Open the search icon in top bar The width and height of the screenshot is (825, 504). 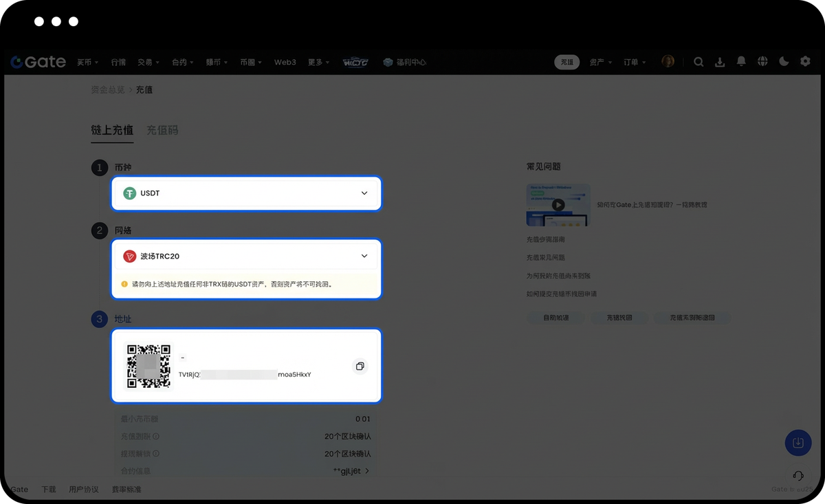[698, 62]
